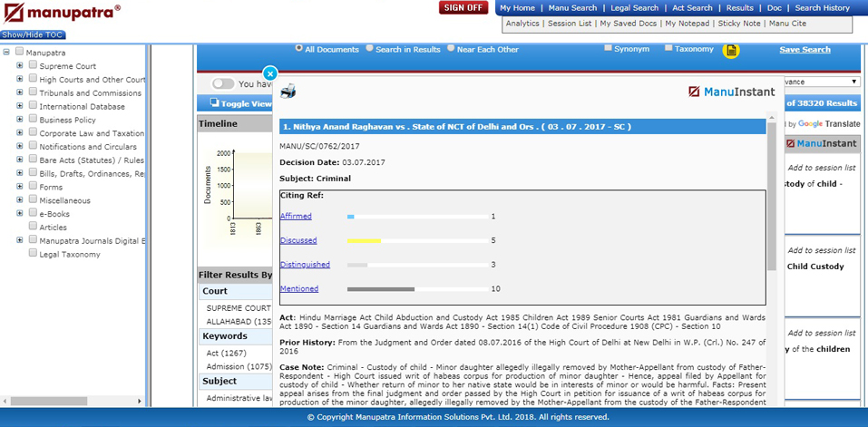Click the ManuInstant popup vertical scrollbar

click(x=772, y=197)
